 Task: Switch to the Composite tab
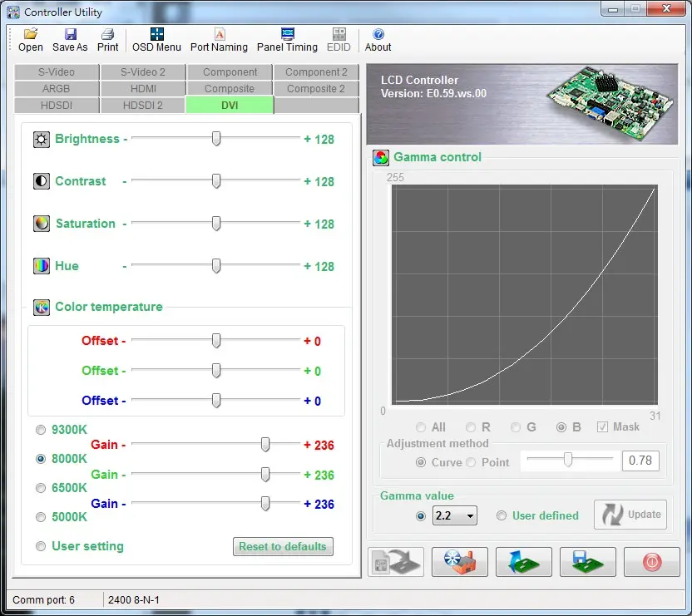pyautogui.click(x=230, y=89)
